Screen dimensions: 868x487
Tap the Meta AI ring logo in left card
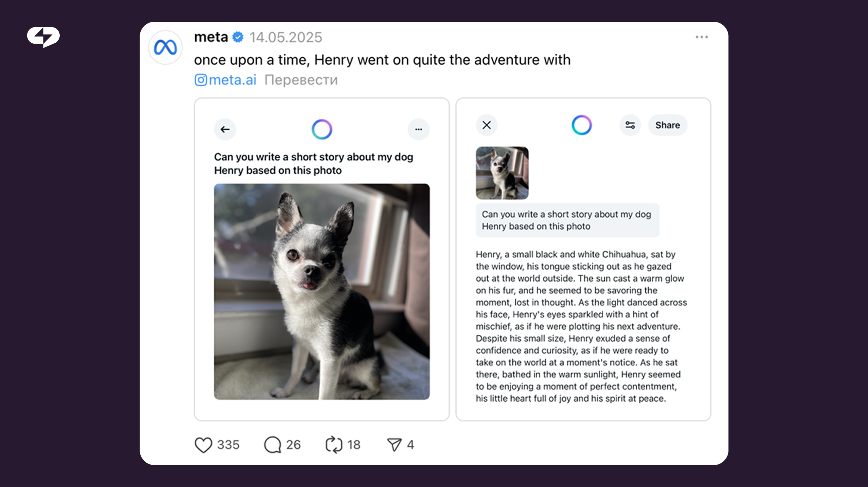point(321,129)
